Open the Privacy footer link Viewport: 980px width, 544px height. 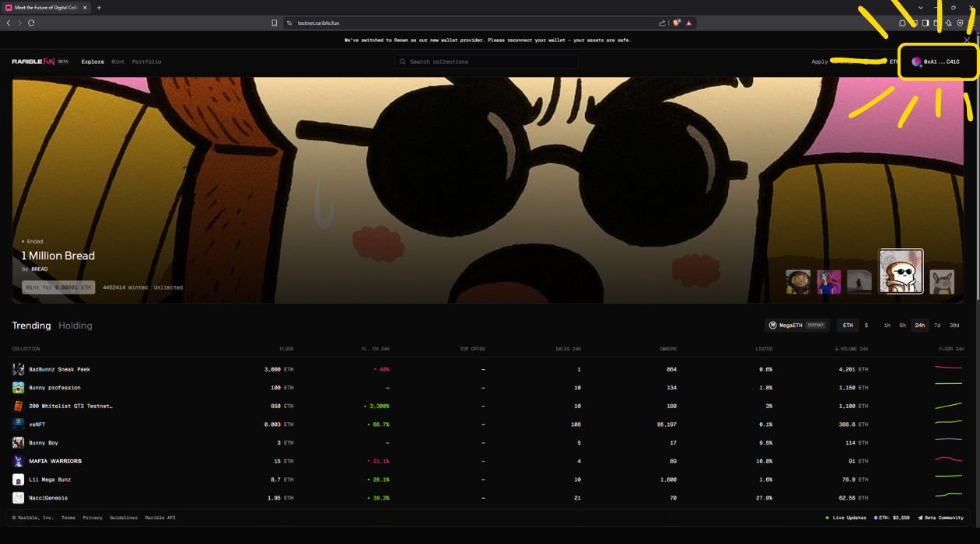(x=93, y=518)
